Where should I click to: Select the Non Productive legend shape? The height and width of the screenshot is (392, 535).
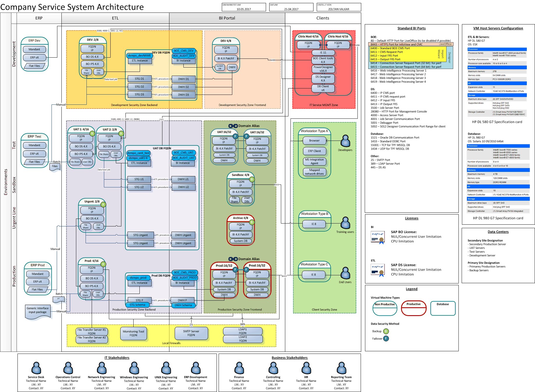pyautogui.click(x=385, y=308)
